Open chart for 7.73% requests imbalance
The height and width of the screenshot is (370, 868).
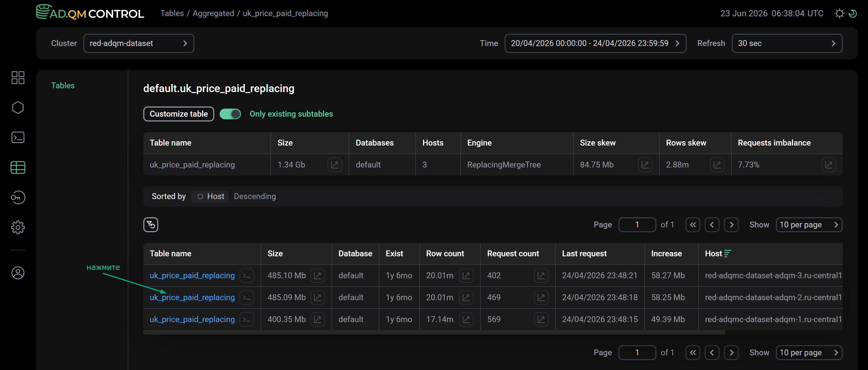[x=829, y=165]
